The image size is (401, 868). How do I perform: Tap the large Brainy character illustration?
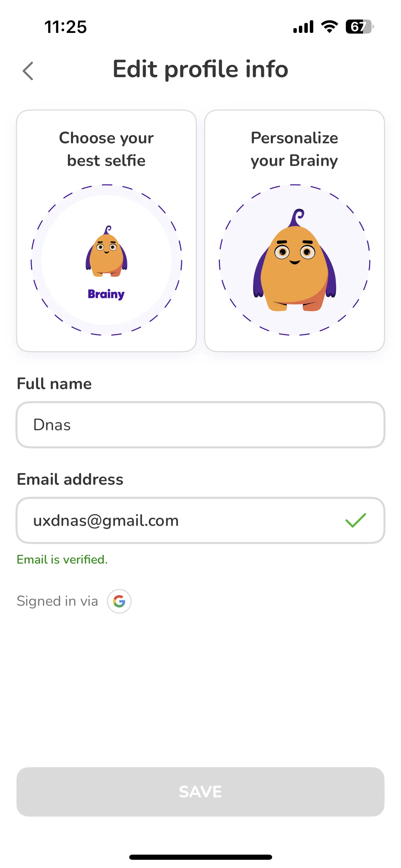(294, 260)
